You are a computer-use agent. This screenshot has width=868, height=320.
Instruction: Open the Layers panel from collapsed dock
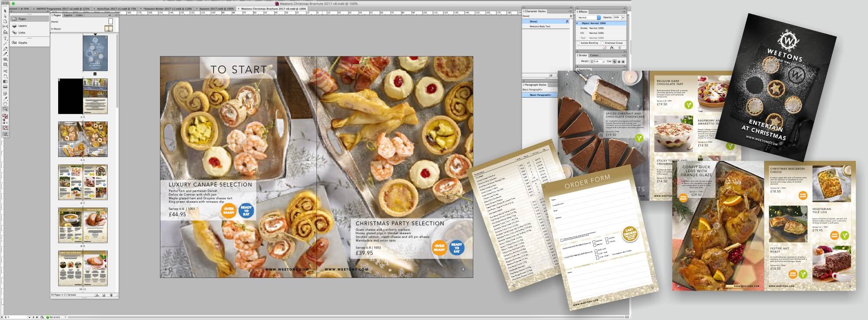[30, 26]
